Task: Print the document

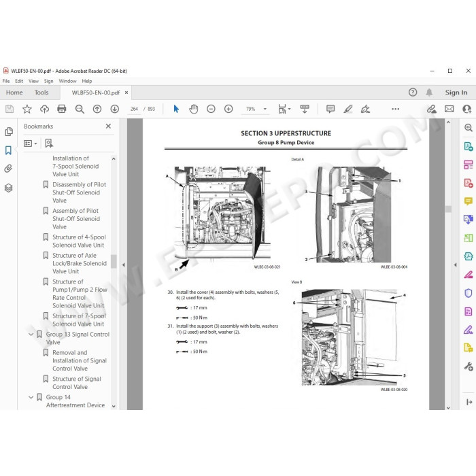Action: (x=62, y=109)
